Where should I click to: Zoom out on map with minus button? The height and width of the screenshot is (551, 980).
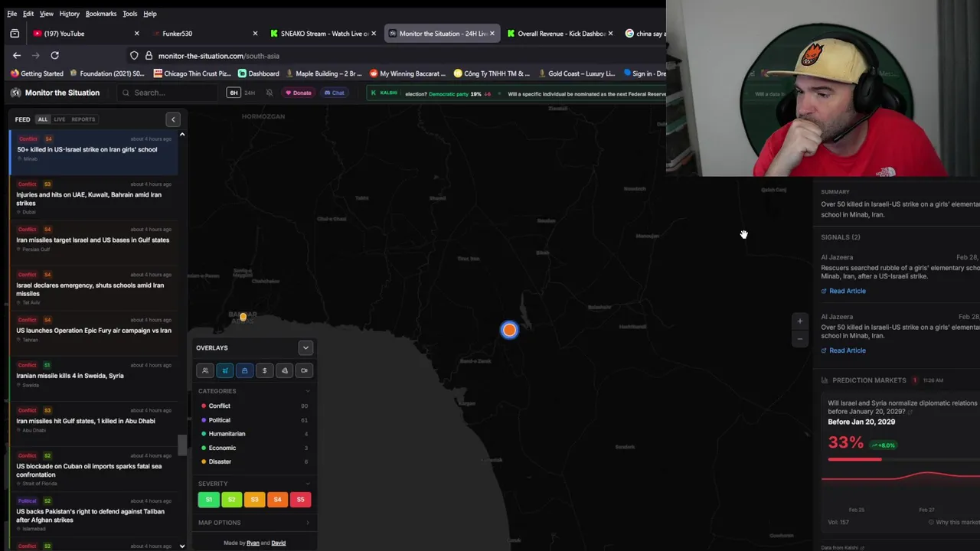coord(800,338)
